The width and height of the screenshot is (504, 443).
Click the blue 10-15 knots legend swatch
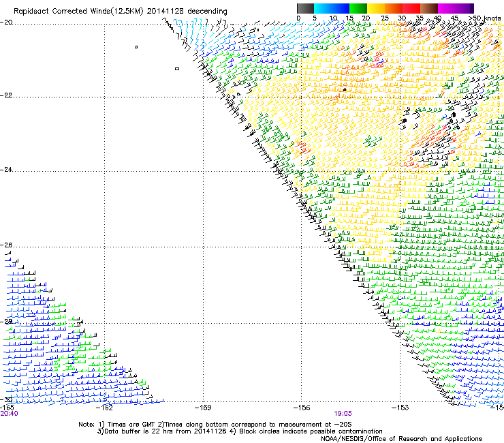point(341,8)
